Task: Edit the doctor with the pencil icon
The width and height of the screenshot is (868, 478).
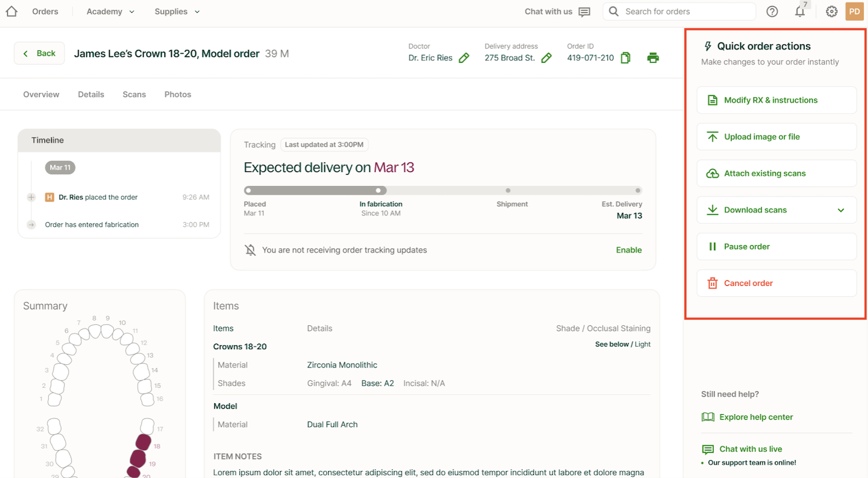Action: click(x=464, y=58)
